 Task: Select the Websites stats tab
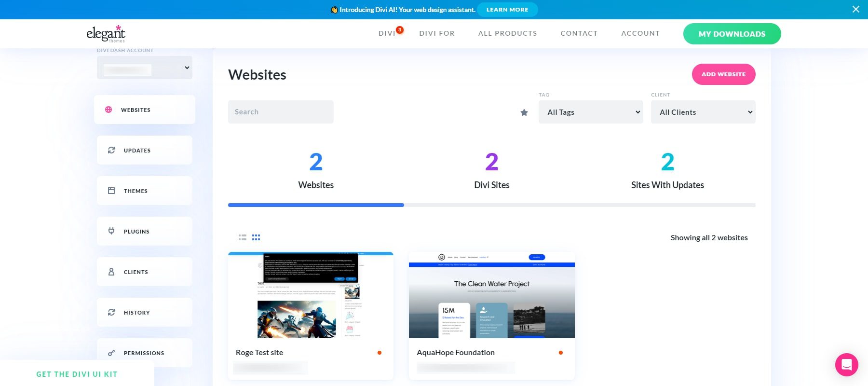click(x=316, y=171)
